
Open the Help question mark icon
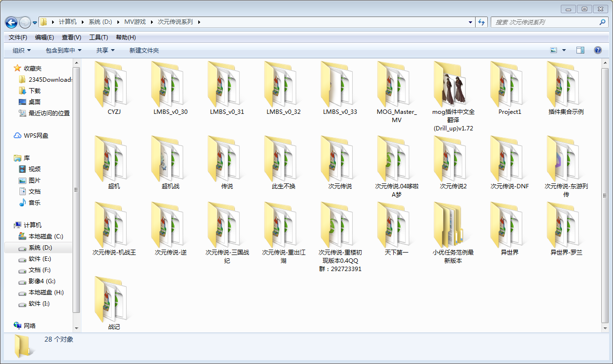tap(598, 50)
